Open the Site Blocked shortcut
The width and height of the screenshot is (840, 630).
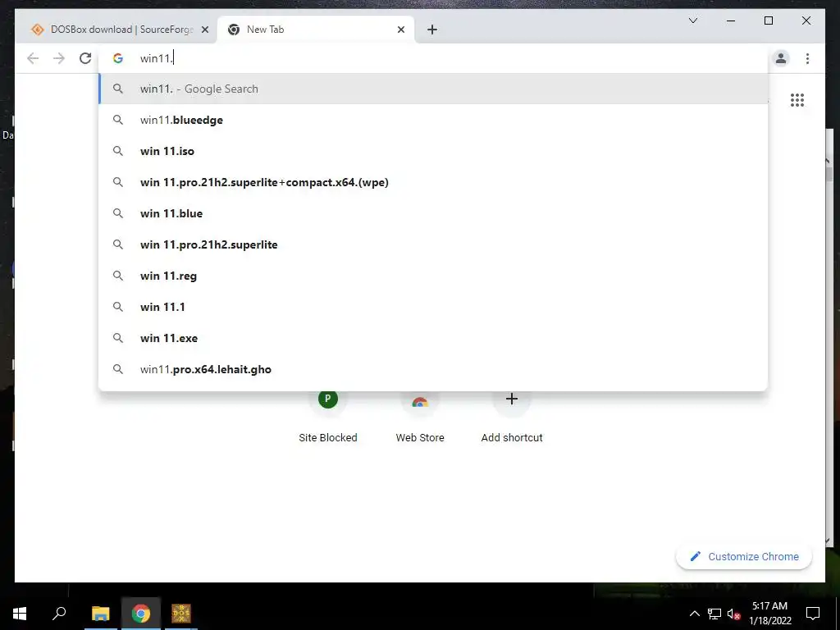coord(328,418)
